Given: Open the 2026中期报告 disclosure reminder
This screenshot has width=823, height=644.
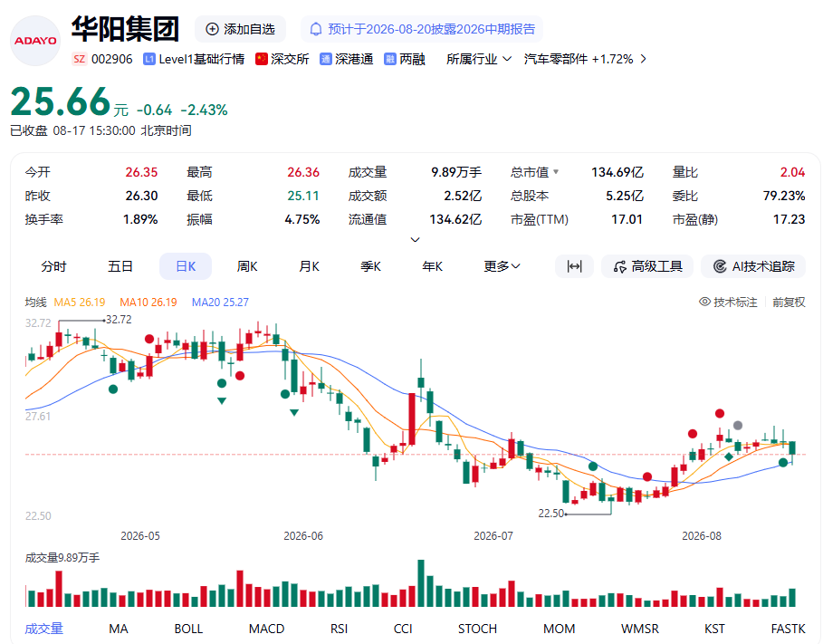Looking at the screenshot, I should click(422, 29).
